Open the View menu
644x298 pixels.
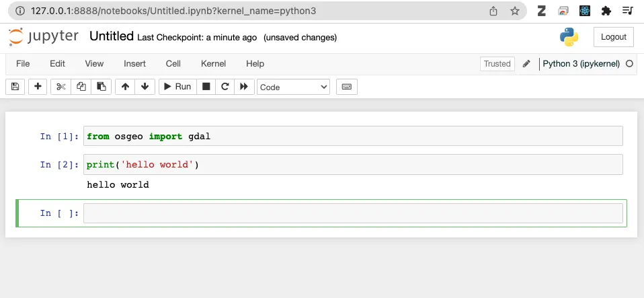[94, 64]
